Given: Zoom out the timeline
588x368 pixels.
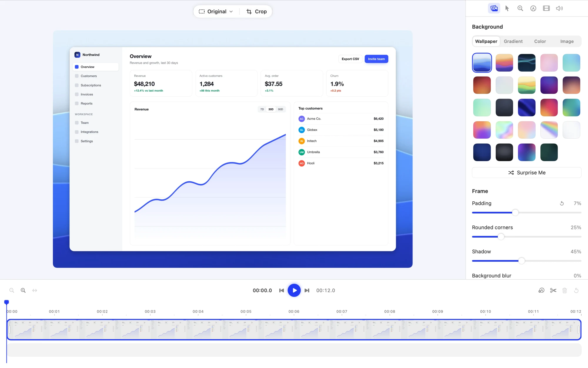Looking at the screenshot, I should (x=12, y=290).
